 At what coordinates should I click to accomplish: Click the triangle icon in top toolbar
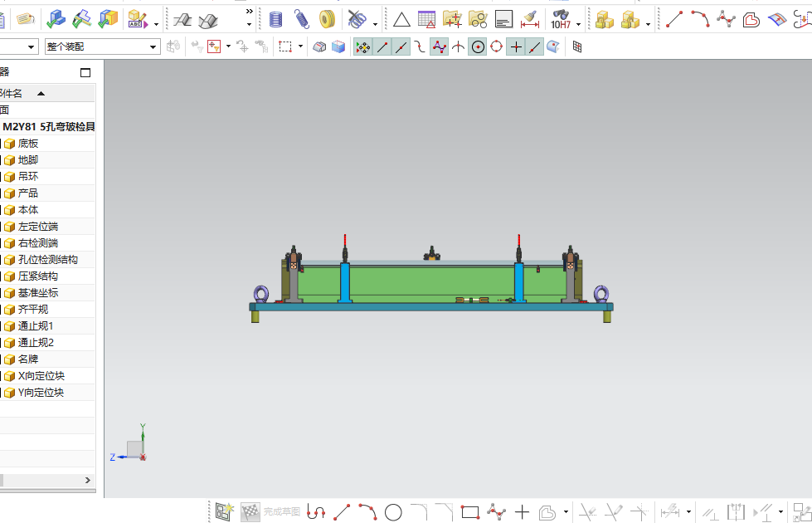click(401, 20)
